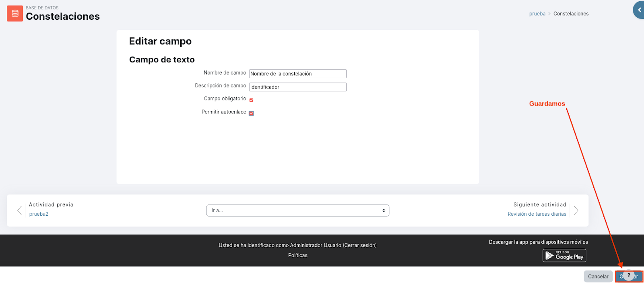
Task: Toggle the Permitir autoenlace checkbox
Action: [x=251, y=113]
